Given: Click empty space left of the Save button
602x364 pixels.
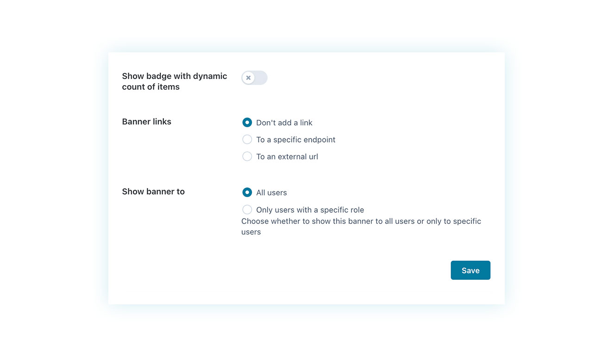Looking at the screenshot, I should [324, 271].
